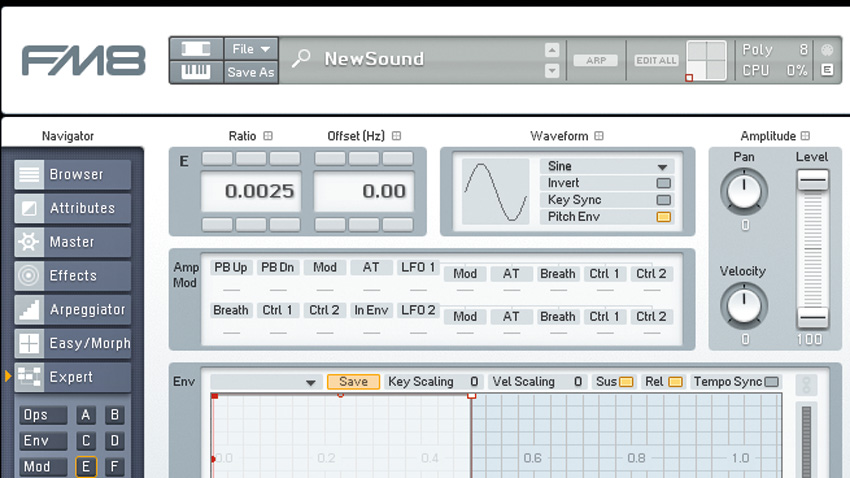The image size is (850, 478).
Task: Click the Pan knob
Action: pyautogui.click(x=744, y=191)
